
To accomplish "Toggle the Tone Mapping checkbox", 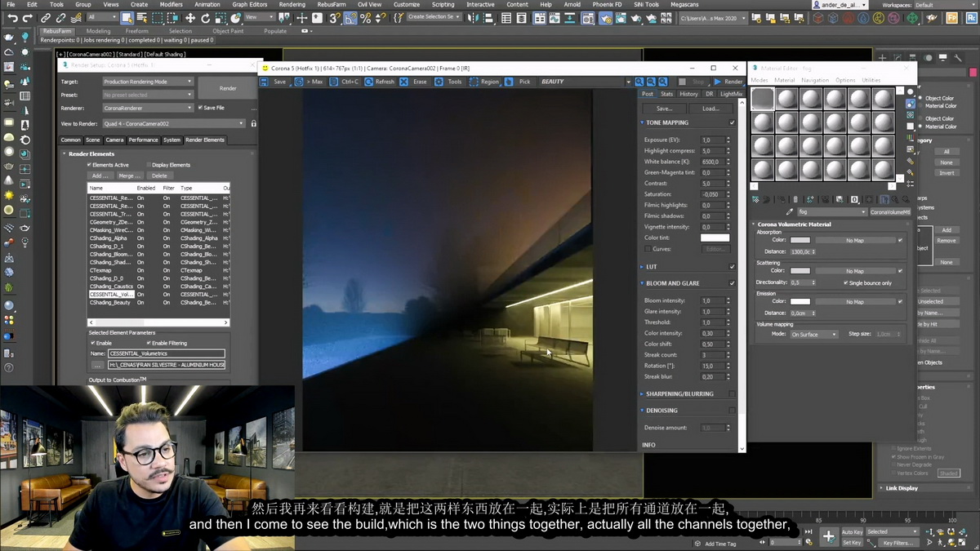I will click(x=732, y=122).
